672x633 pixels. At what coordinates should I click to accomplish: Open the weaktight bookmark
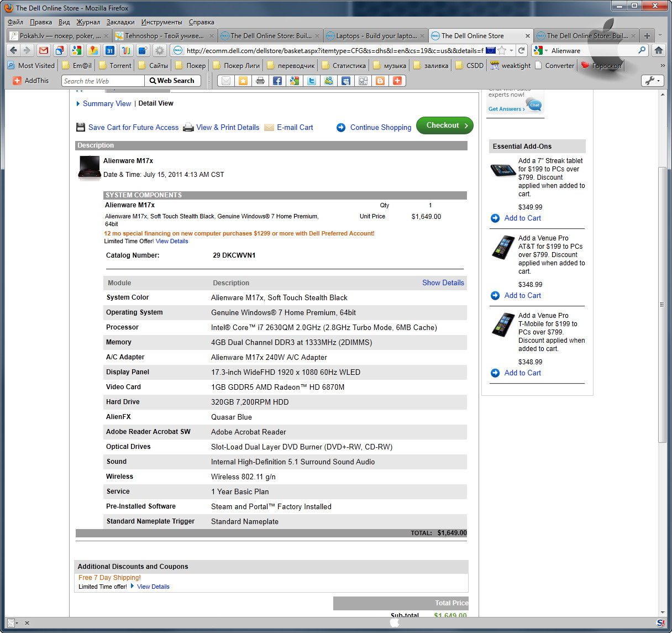pos(511,65)
